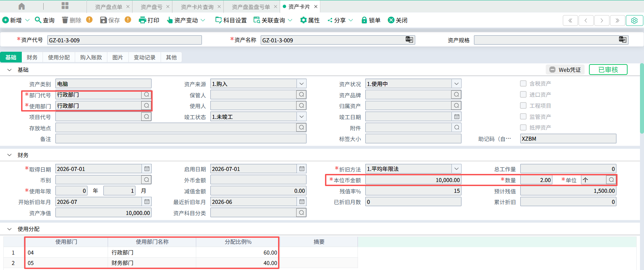Collapse the 财务 section

(x=9, y=155)
